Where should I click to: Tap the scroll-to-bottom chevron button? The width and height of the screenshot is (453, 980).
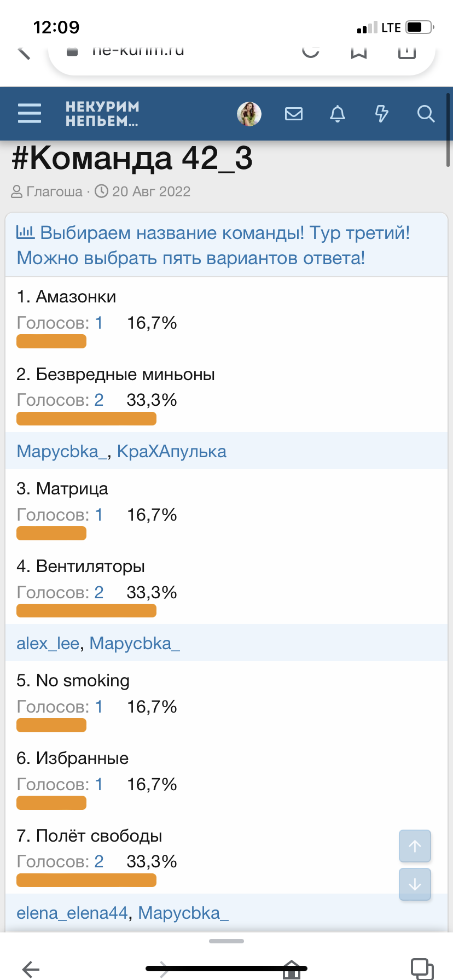point(415,884)
